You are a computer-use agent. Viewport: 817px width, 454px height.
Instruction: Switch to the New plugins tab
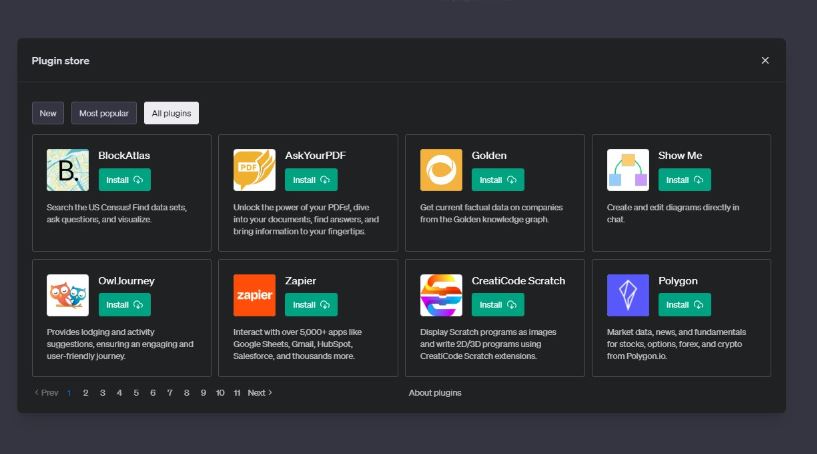tap(48, 113)
